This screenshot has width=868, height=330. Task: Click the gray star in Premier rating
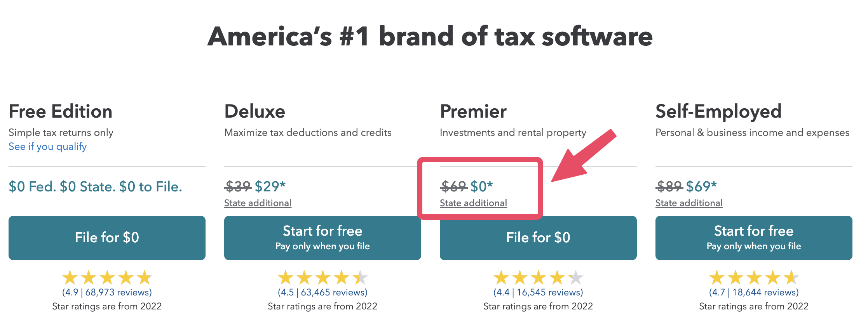[576, 278]
